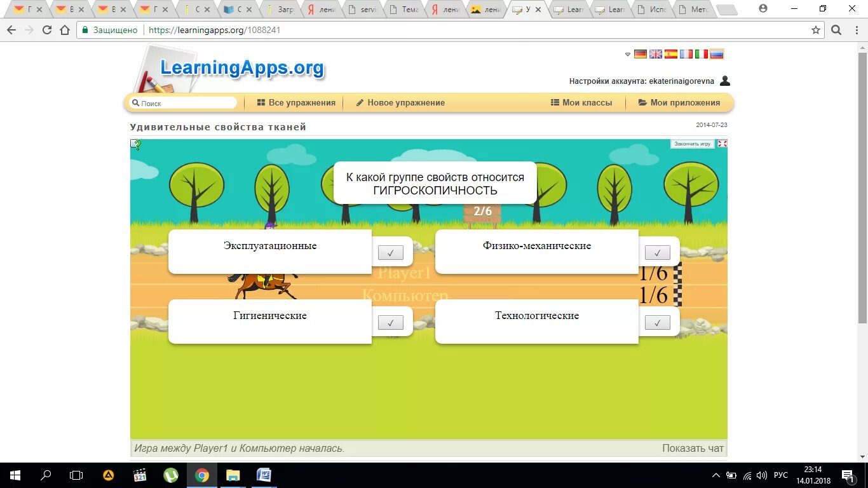Open the Все упражнения menu item
The height and width of the screenshot is (488, 868).
coord(296,103)
